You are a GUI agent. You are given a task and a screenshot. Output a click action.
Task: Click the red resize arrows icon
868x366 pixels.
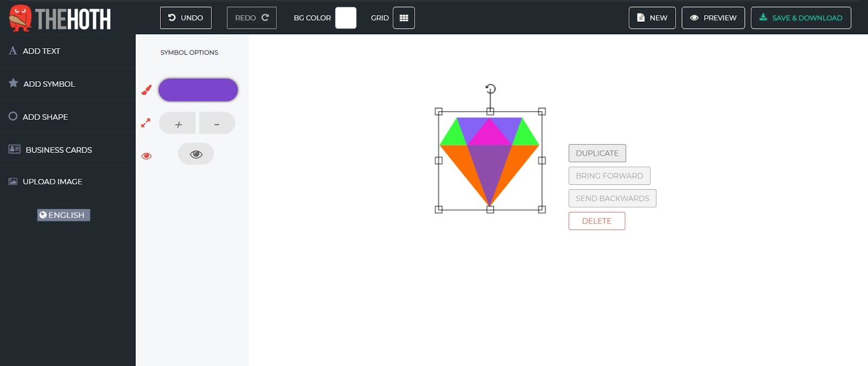click(145, 124)
